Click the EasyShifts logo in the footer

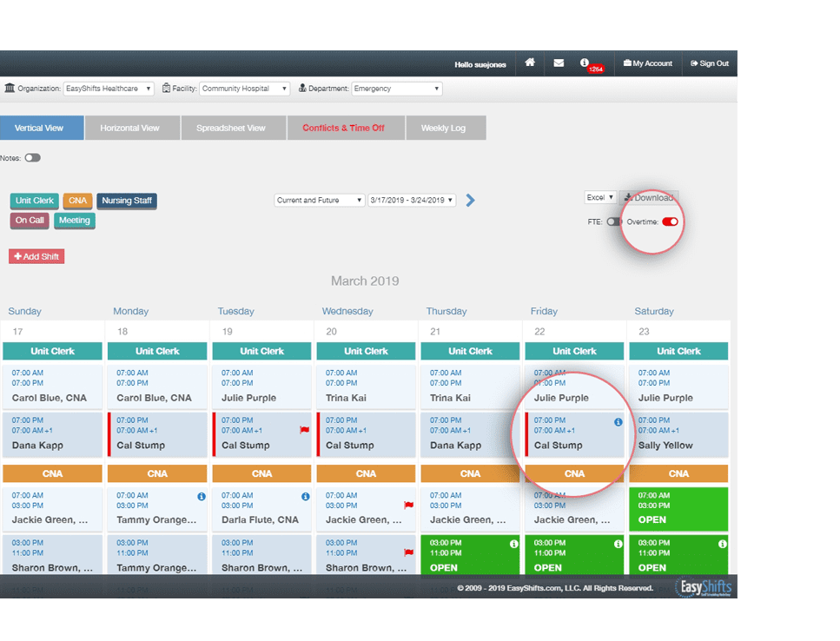coord(705,587)
